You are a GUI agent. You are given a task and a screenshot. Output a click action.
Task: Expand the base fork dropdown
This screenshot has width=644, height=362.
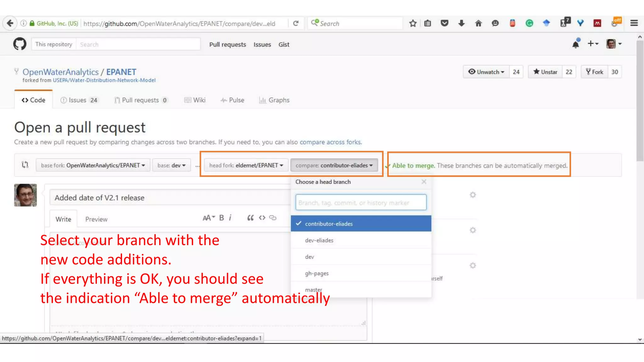click(x=93, y=165)
